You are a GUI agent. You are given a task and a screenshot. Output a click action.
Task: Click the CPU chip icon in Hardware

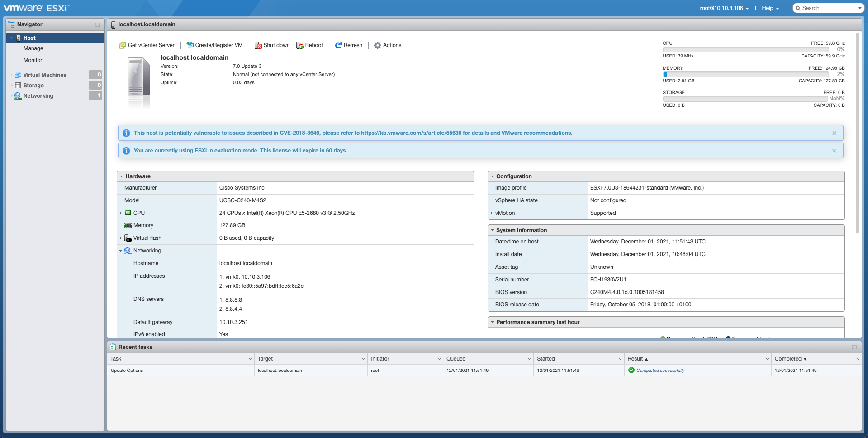point(128,213)
